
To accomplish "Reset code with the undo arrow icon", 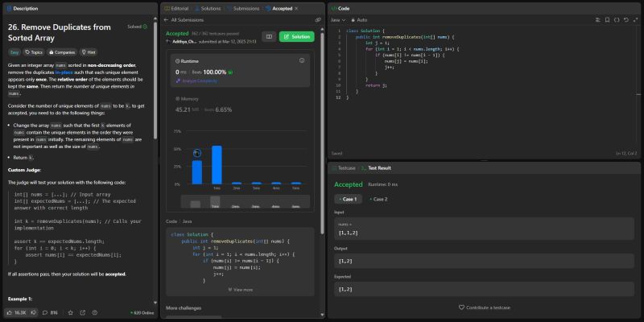I will [x=626, y=19].
